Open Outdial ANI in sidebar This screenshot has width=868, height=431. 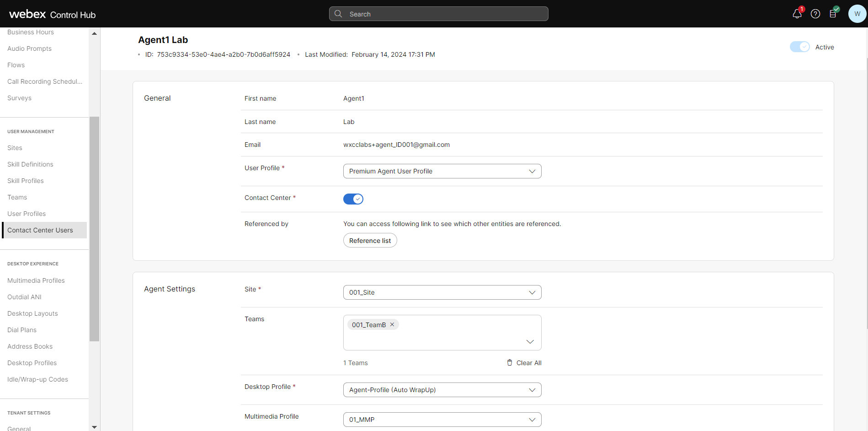tap(24, 297)
